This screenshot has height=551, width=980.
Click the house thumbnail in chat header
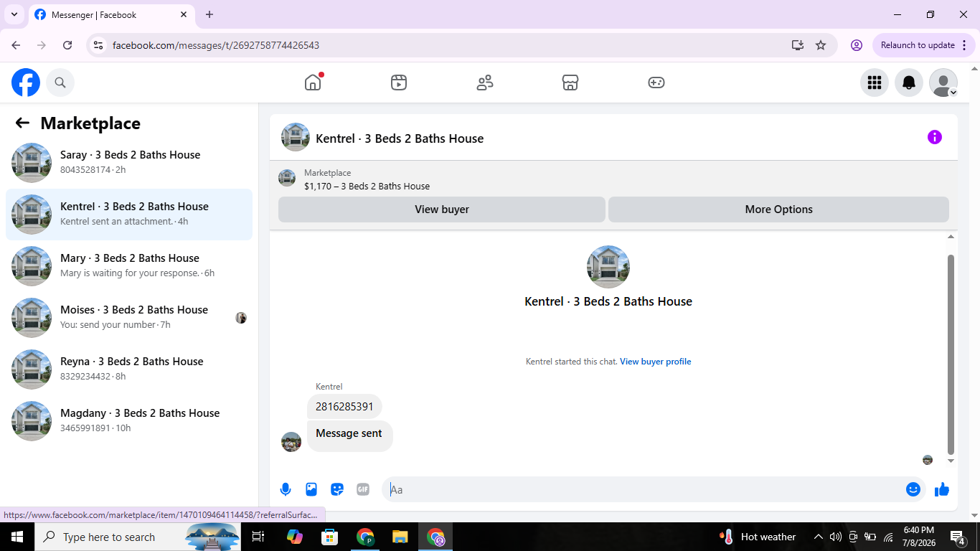pyautogui.click(x=296, y=137)
